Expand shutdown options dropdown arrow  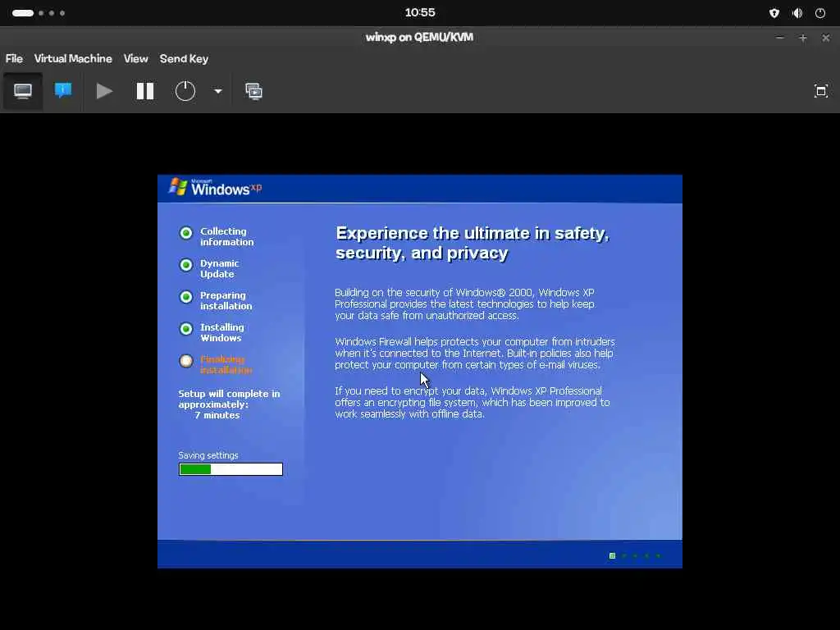tap(218, 91)
